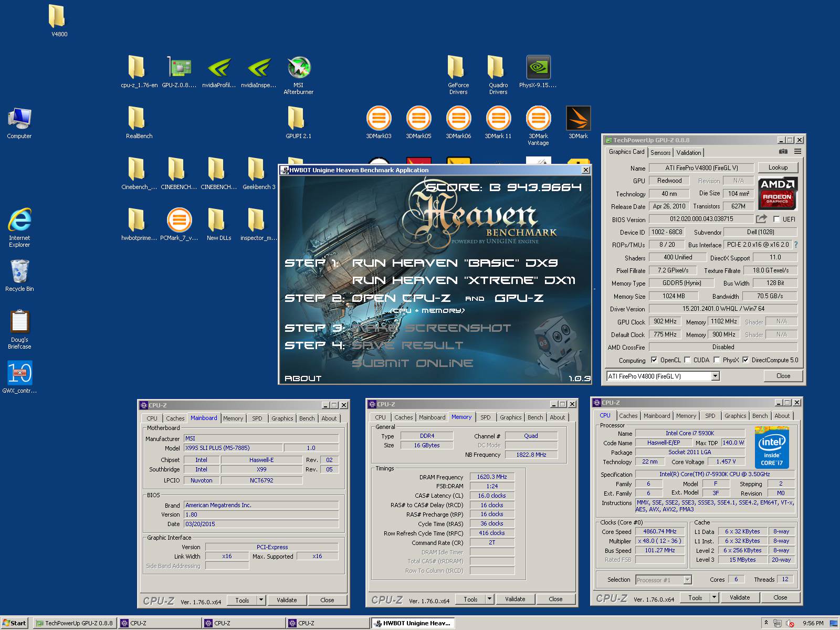This screenshot has width=840, height=630.
Task: Click the GPU-Z screenshot camera icon
Action: (x=783, y=152)
